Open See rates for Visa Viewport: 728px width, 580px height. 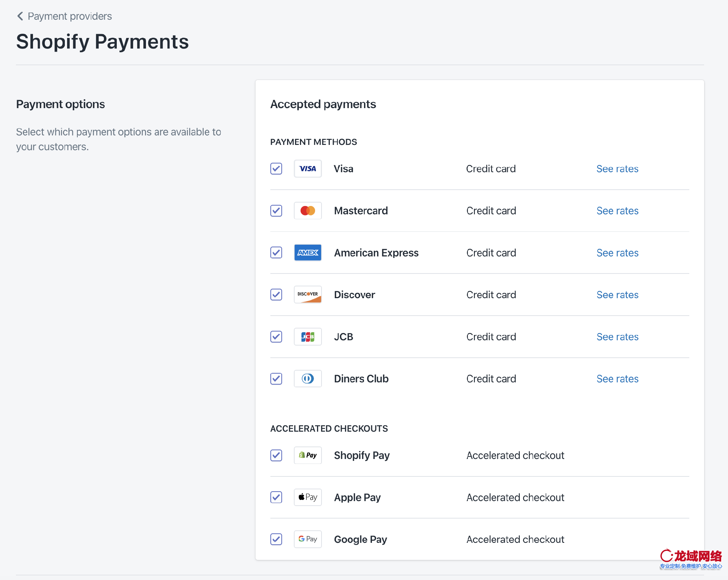click(617, 169)
